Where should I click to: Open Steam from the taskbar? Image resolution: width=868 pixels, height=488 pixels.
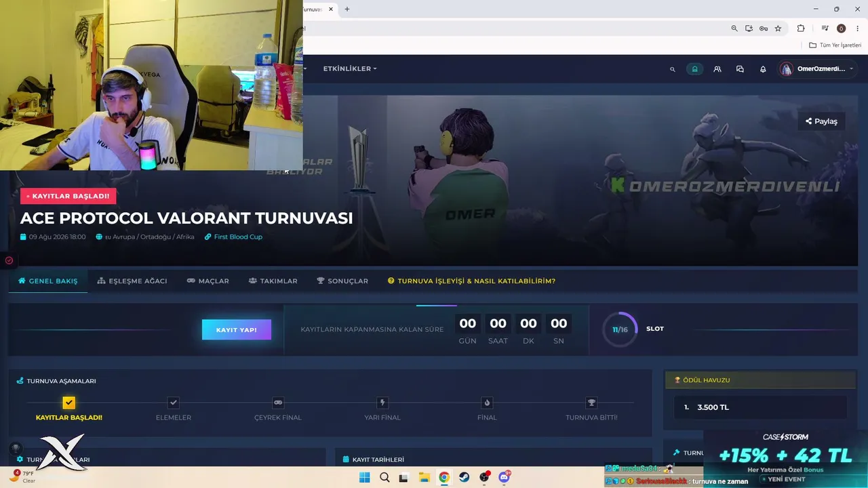pos(464,477)
